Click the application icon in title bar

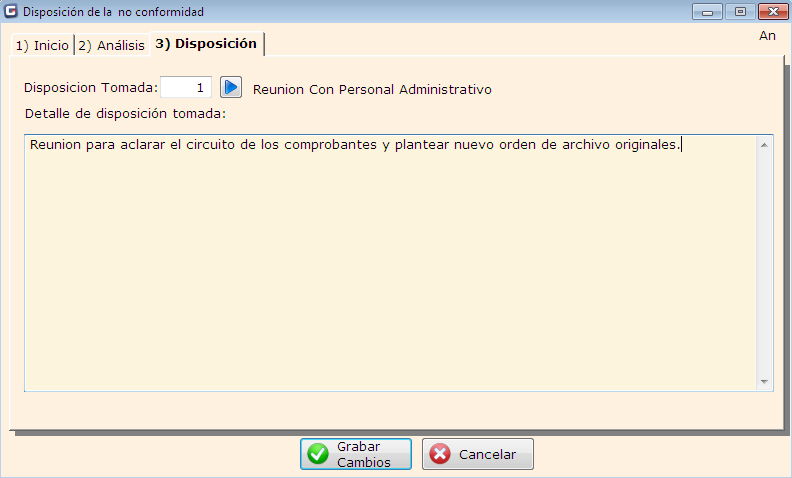point(11,12)
